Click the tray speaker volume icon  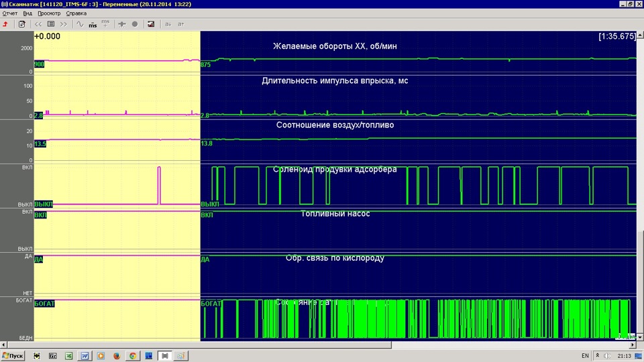607,356
